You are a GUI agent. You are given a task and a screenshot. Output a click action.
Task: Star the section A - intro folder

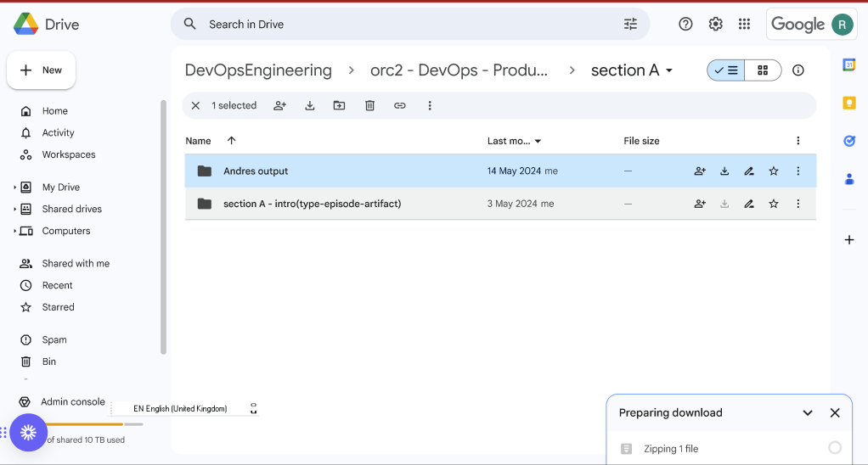tap(774, 204)
